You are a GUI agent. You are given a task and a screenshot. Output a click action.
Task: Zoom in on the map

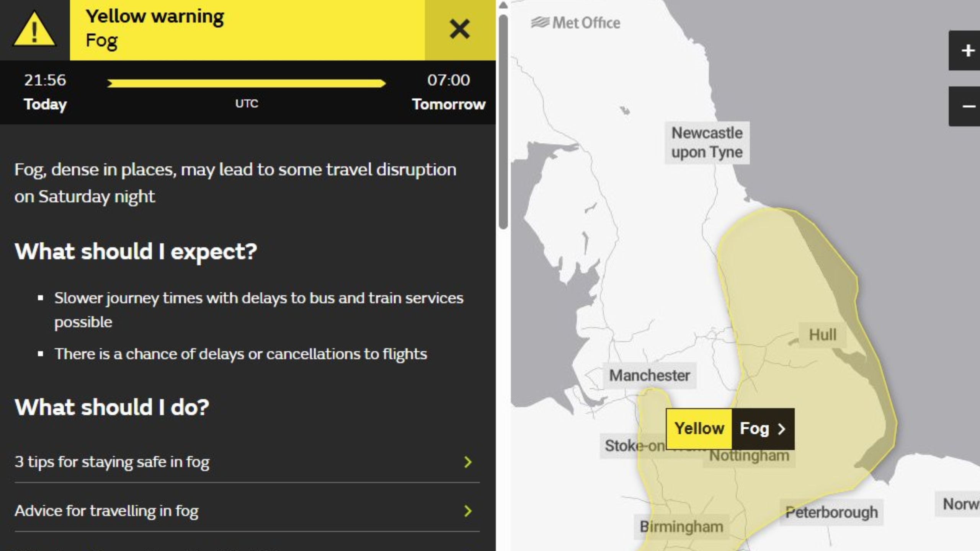[967, 51]
